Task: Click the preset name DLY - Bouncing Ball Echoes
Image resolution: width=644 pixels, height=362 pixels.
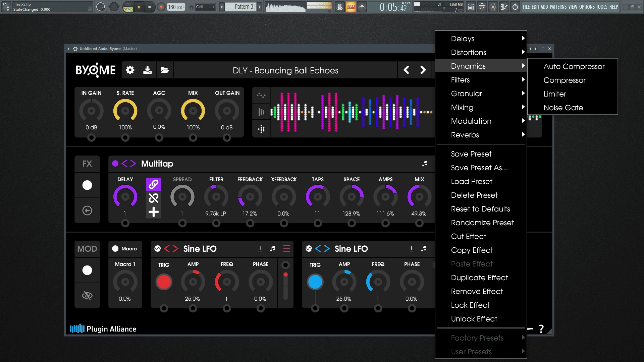Action: click(x=285, y=70)
